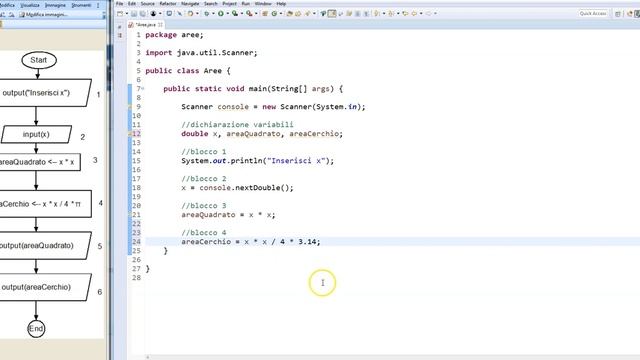Screen dimensions: 640x360
Task: Click the Save toolbar icon
Action: coord(133,13)
